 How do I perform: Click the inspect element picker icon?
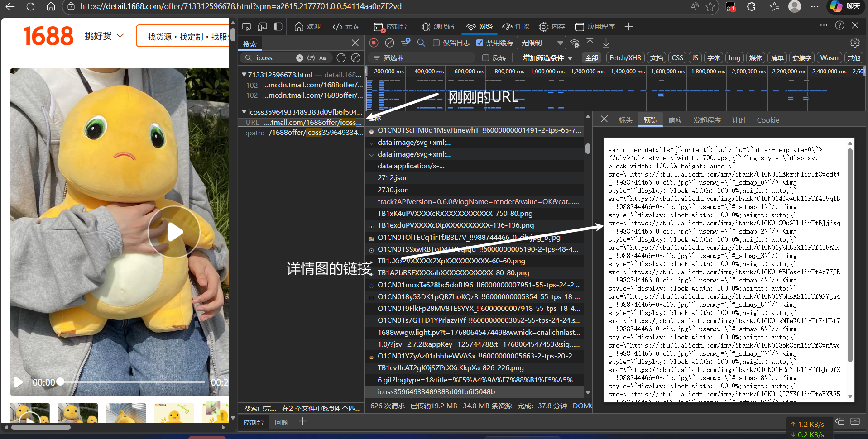tap(246, 27)
